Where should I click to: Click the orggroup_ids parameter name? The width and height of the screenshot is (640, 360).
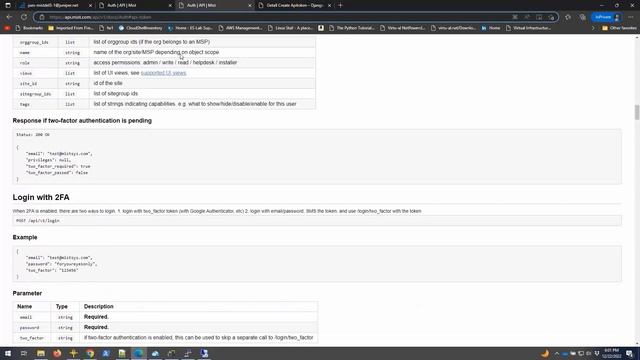[x=34, y=42]
